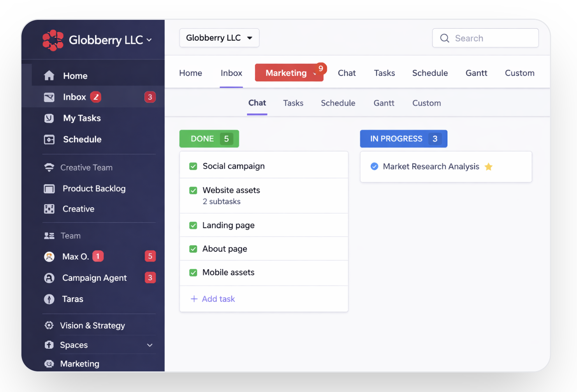Select the second row Custom sub-tab
The image size is (577, 392).
(426, 103)
